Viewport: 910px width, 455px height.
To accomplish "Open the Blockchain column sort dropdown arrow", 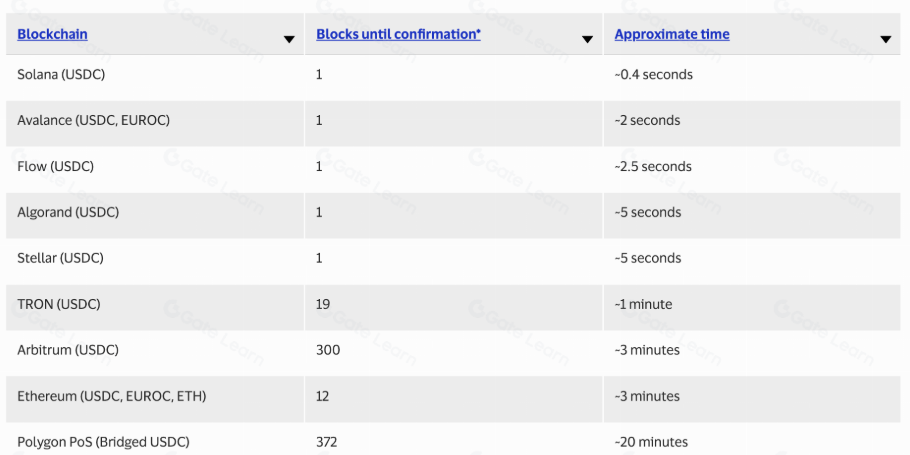I will (x=289, y=40).
